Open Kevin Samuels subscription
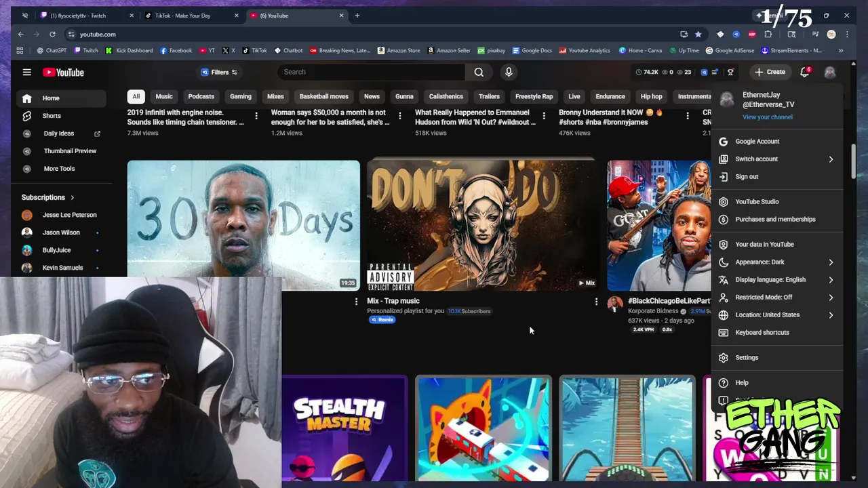Viewport: 868px width, 488px height. [x=61, y=268]
